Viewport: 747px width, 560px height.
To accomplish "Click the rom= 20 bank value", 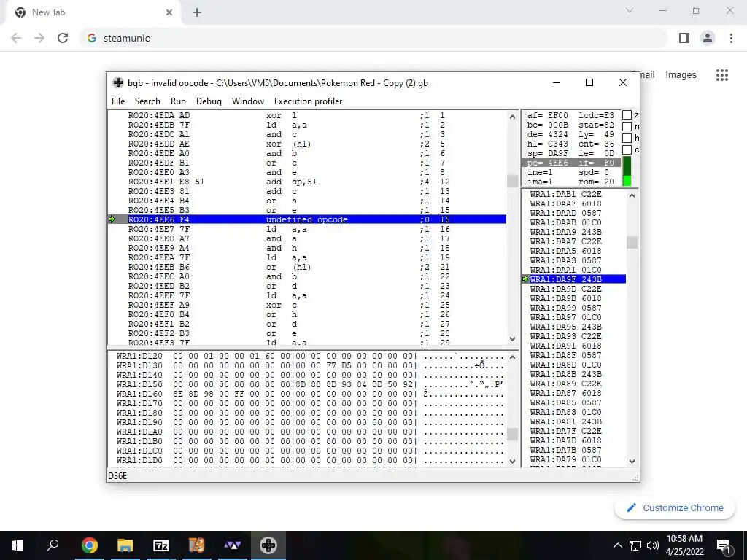I will click(597, 182).
